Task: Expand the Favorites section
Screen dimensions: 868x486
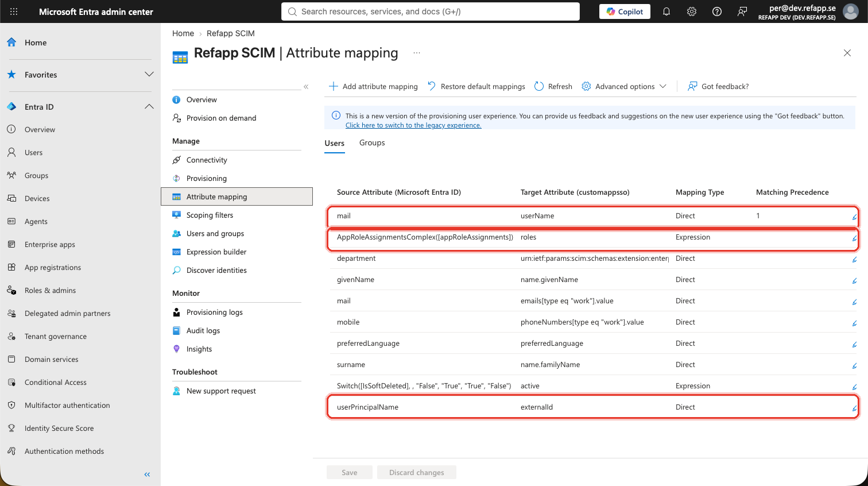Action: point(149,75)
